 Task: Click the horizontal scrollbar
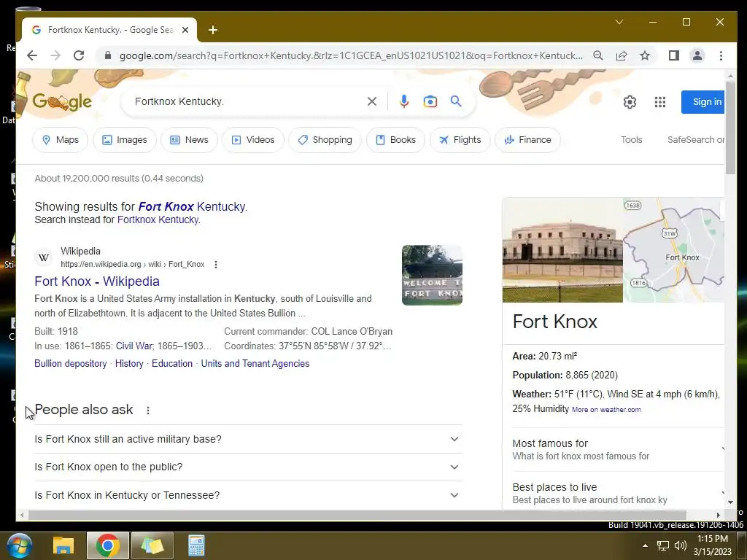(x=357, y=515)
